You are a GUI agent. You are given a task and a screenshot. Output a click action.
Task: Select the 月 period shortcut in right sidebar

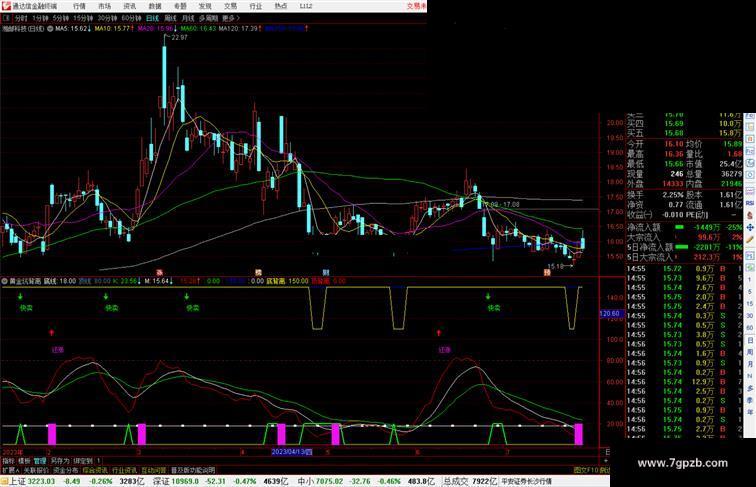pos(750,365)
